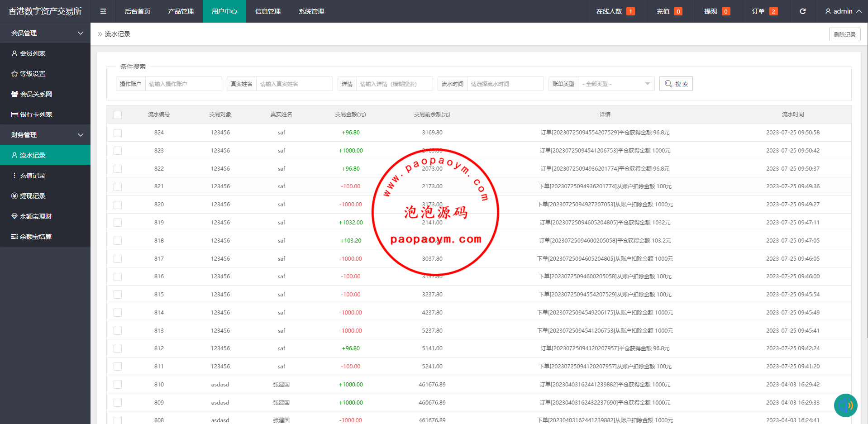This screenshot has width=868, height=424.
Task: Open 余额宝理财 diamond icon item
Action: coord(14,216)
